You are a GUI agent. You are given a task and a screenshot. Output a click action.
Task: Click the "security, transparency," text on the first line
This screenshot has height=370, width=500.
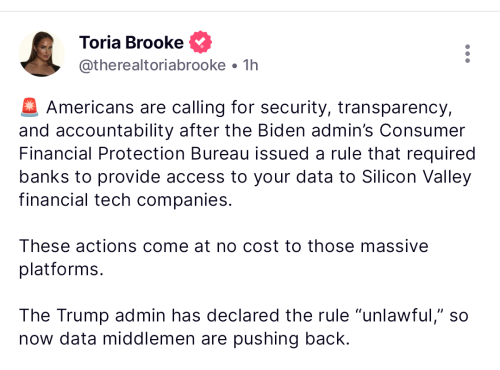pyautogui.click(x=356, y=108)
